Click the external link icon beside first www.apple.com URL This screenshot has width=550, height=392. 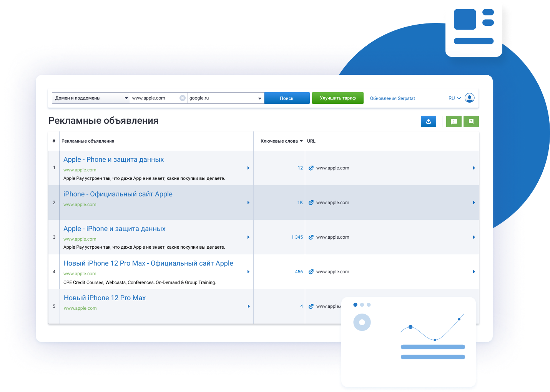tap(311, 168)
